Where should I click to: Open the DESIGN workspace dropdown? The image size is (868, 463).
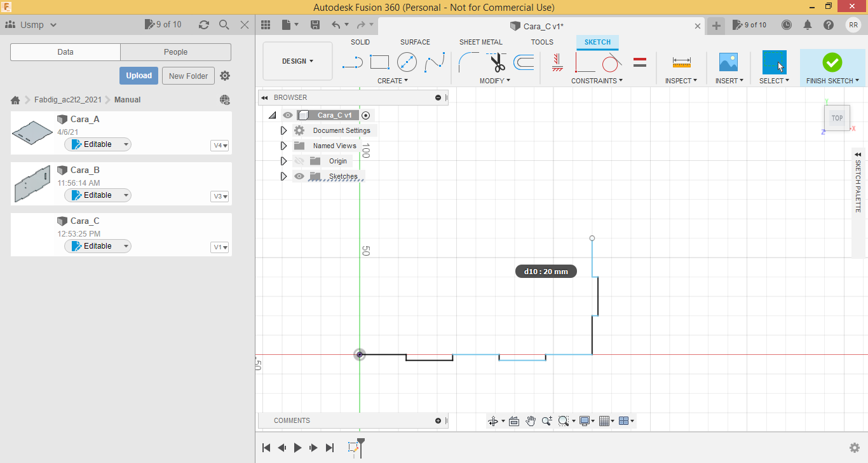297,61
